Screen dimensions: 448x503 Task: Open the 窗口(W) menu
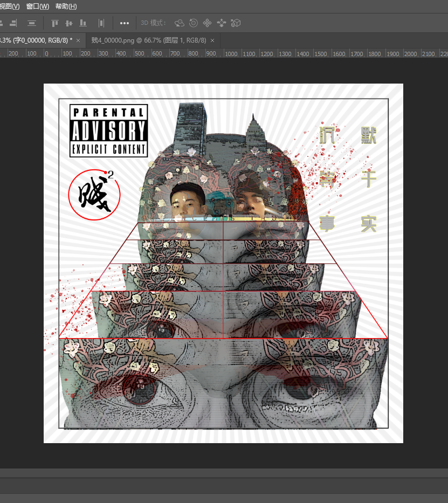pyautogui.click(x=38, y=6)
